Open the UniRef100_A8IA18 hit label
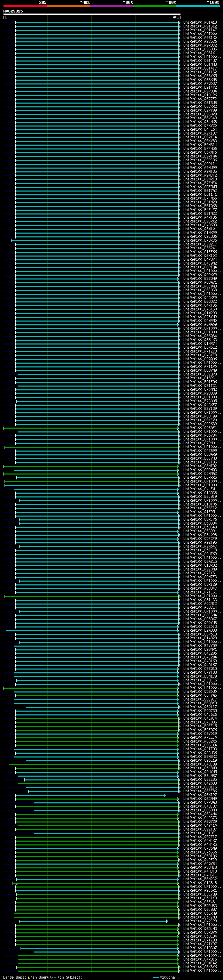The height and width of the screenshot is (980, 223). click(x=200, y=23)
